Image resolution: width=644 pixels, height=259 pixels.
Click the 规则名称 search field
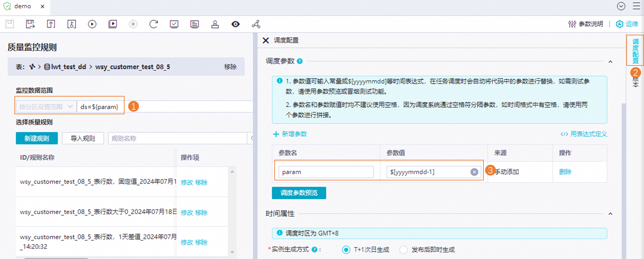point(177,138)
